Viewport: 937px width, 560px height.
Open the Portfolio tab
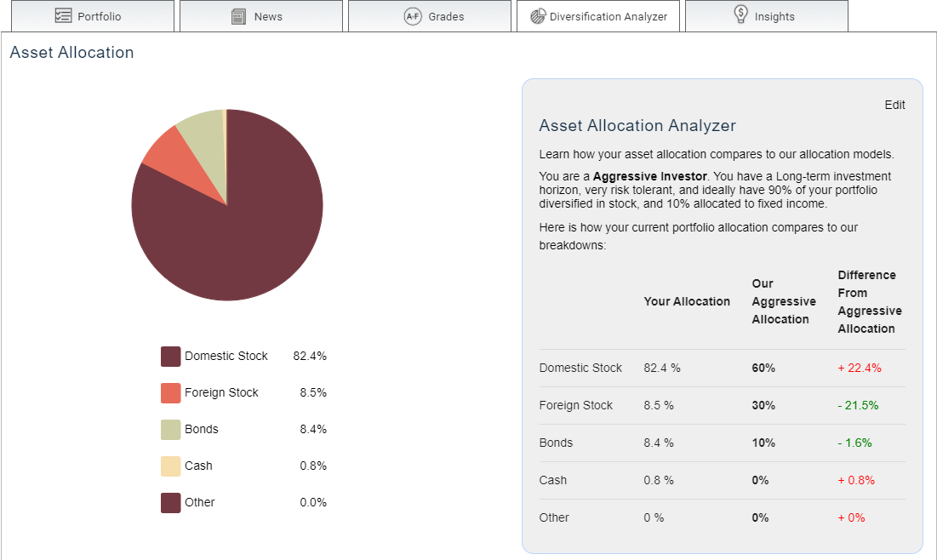[93, 16]
